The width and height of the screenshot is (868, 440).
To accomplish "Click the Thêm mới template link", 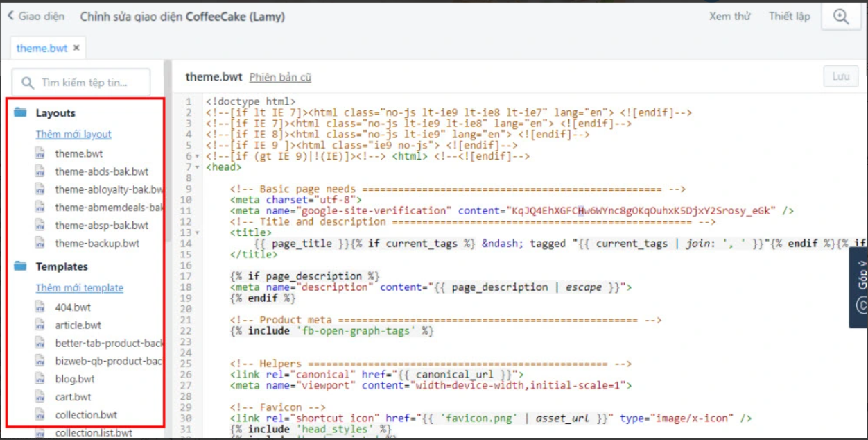I will click(80, 288).
